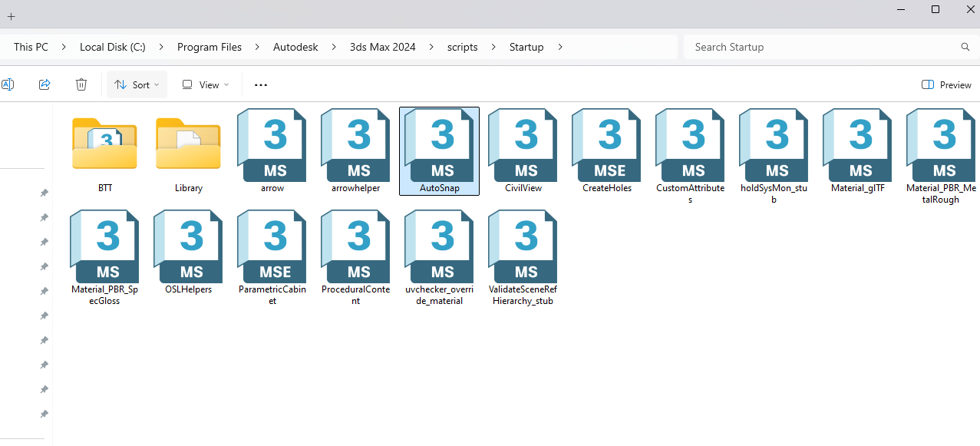Select the CivilView script file

pyautogui.click(x=523, y=152)
